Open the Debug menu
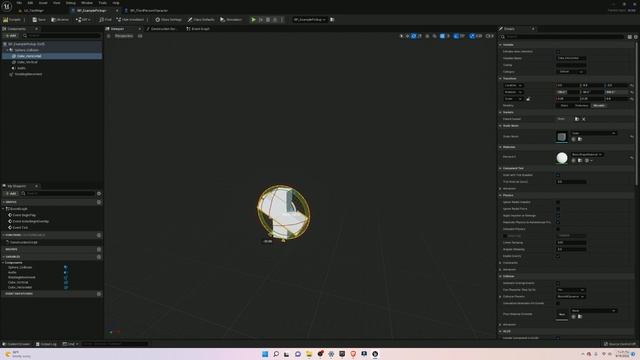 click(71, 3)
